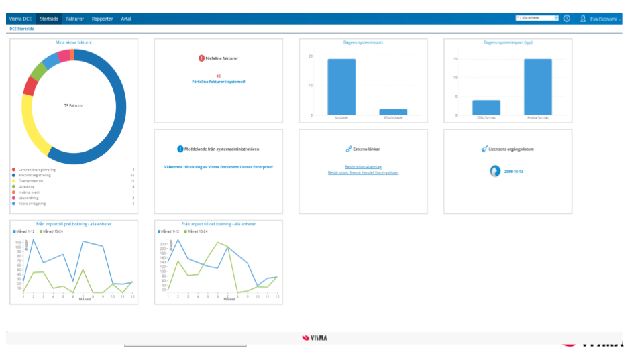The width and height of the screenshot is (644, 362).
Task: Click the Lyckade bar in Dagens systemimport
Action: coord(341,87)
